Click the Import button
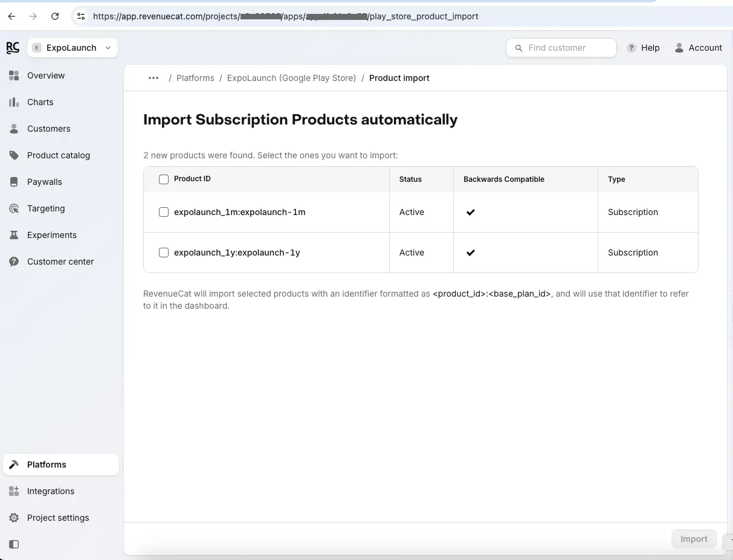This screenshot has width=733, height=560. coord(694,539)
